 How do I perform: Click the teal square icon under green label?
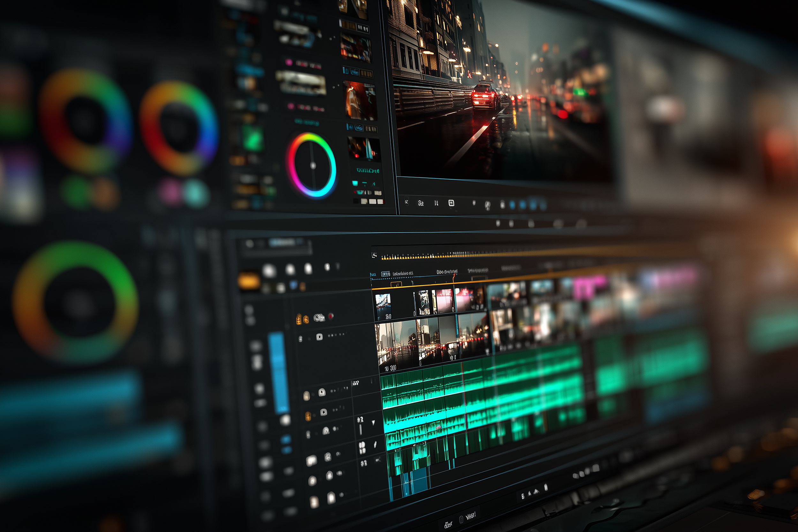(x=355, y=183)
